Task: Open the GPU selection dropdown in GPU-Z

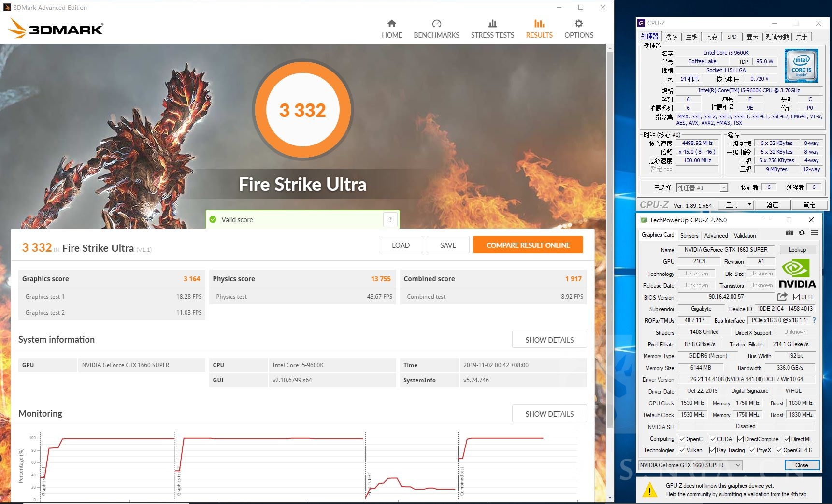Action: (x=690, y=465)
